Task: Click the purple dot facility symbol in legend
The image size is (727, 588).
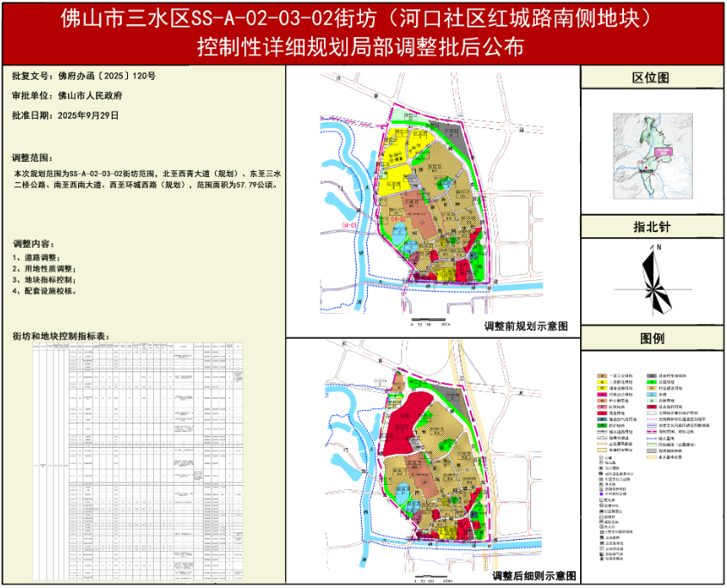Action: click(601, 493)
